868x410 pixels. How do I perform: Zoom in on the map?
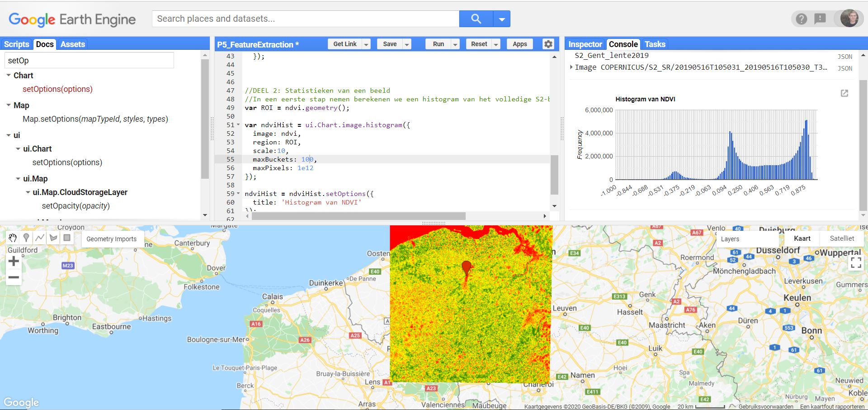click(x=14, y=261)
